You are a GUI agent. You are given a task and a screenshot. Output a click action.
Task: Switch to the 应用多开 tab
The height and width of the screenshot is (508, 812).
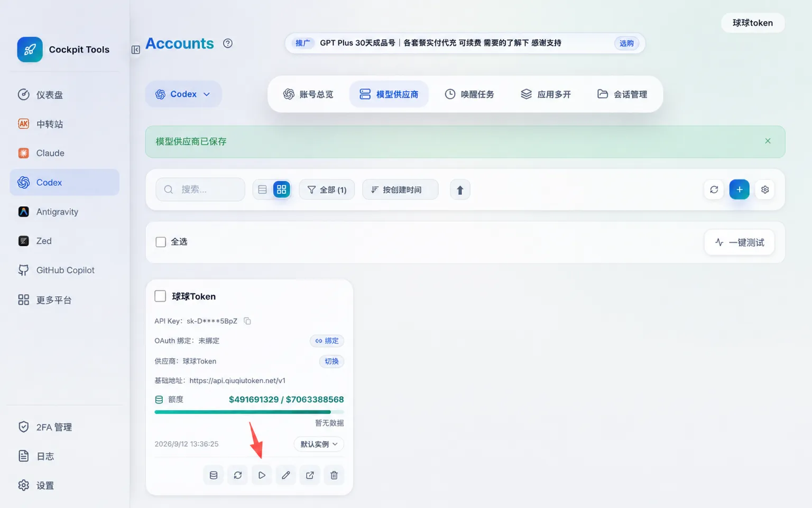[546, 94]
